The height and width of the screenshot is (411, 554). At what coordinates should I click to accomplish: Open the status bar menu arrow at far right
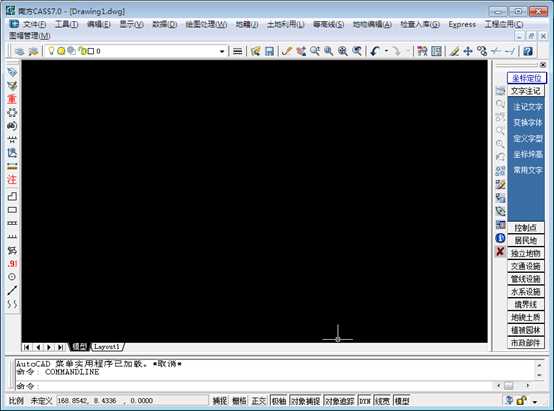pos(535,401)
